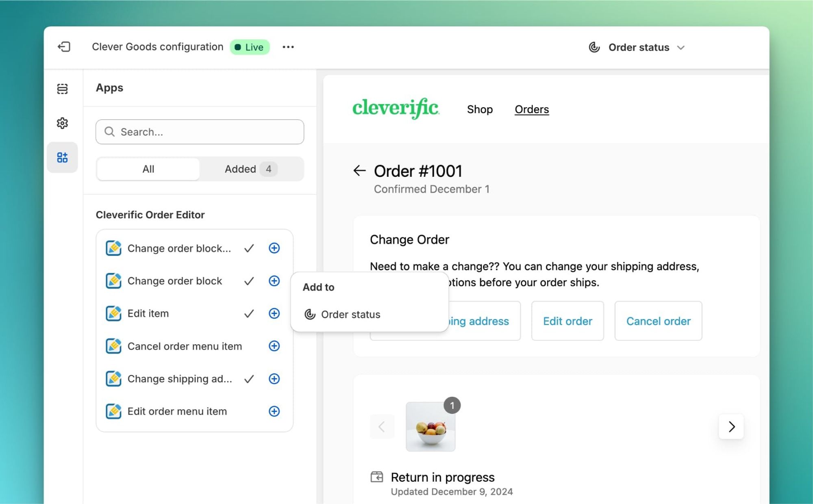Click the Edit order button
This screenshot has height=504, width=813.
[x=567, y=321]
